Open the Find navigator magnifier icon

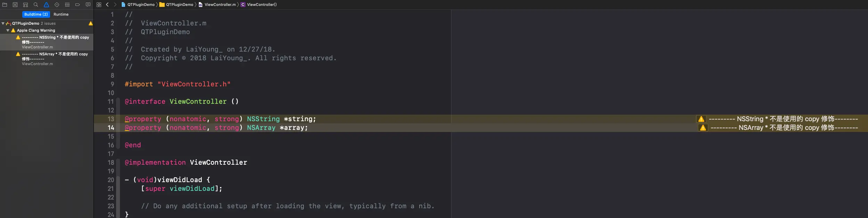coord(36,5)
